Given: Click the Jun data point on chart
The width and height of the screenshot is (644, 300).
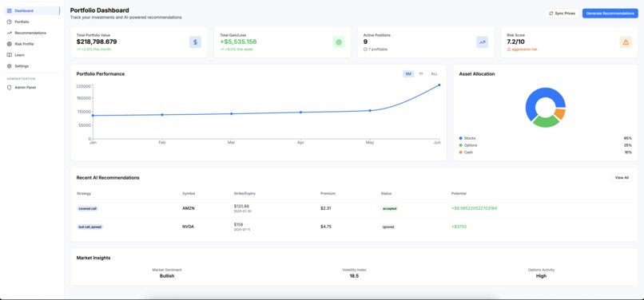Looking at the screenshot, I should pyautogui.click(x=439, y=85).
